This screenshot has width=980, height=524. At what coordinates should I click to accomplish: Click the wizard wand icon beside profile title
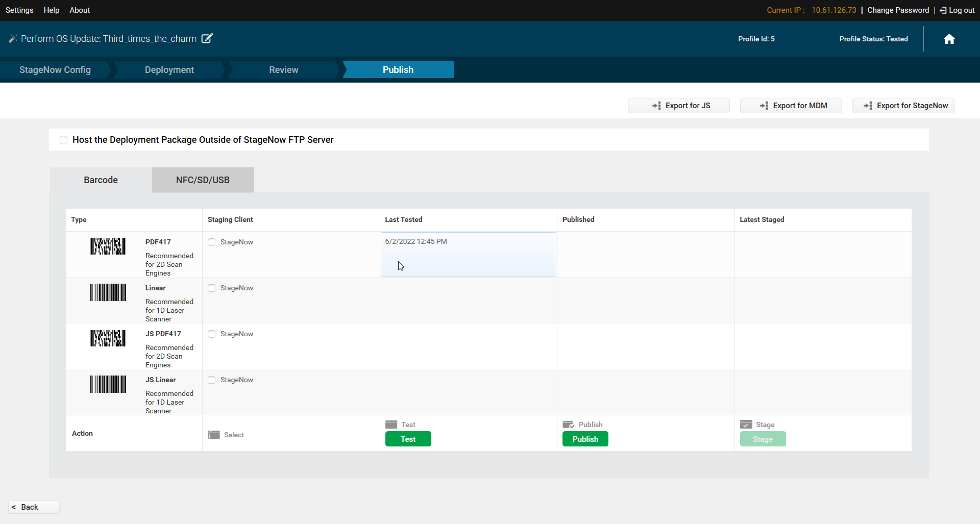coord(13,39)
